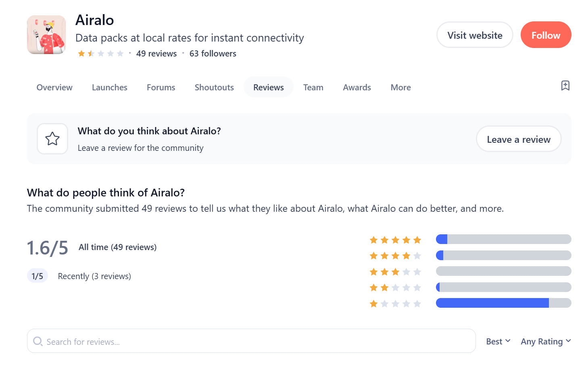Click the star icon in review prompt
This screenshot has width=588, height=365.
coord(52,139)
